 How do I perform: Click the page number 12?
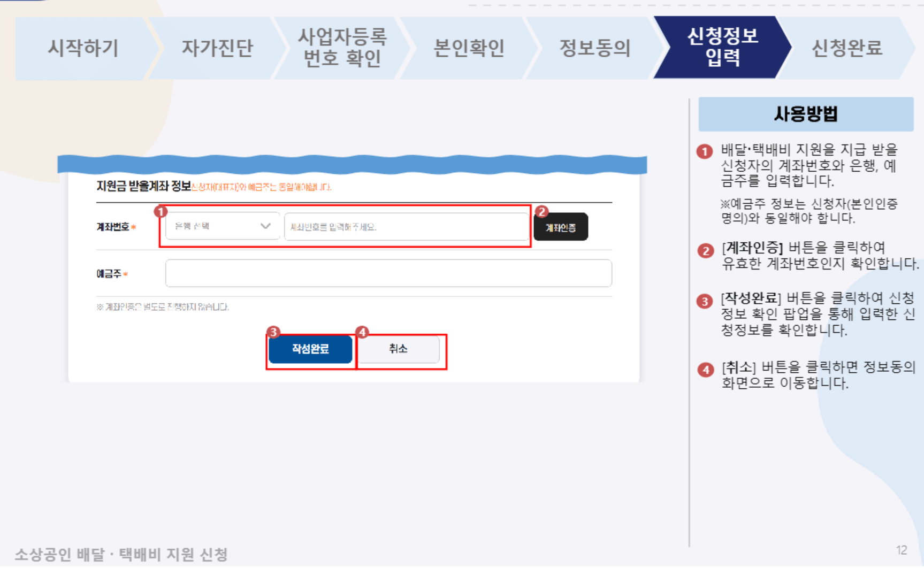tap(902, 550)
